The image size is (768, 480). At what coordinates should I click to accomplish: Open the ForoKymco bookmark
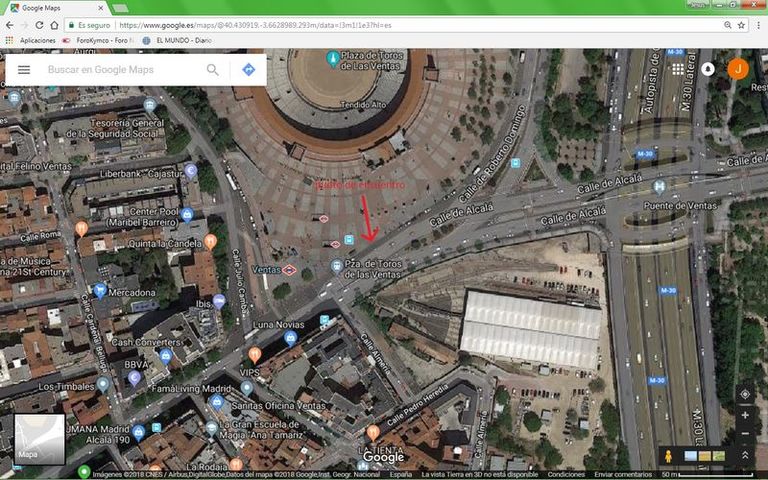pyautogui.click(x=96, y=40)
